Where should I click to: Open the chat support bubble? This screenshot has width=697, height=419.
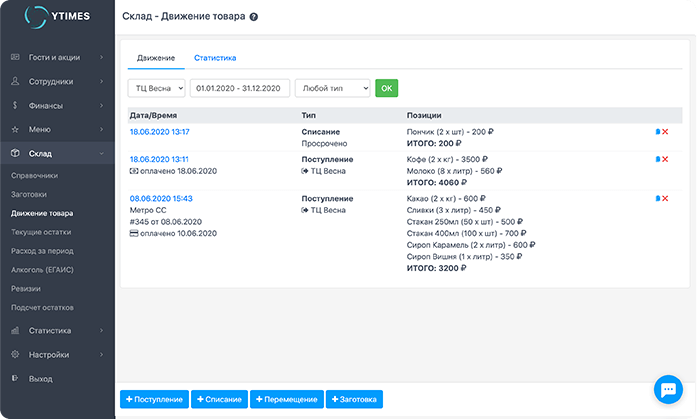tap(666, 388)
